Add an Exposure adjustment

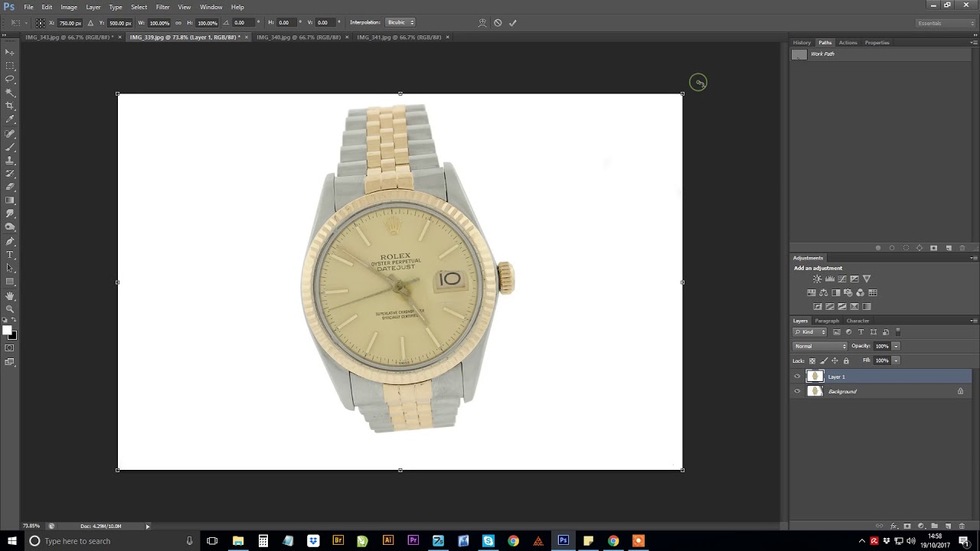click(x=854, y=279)
